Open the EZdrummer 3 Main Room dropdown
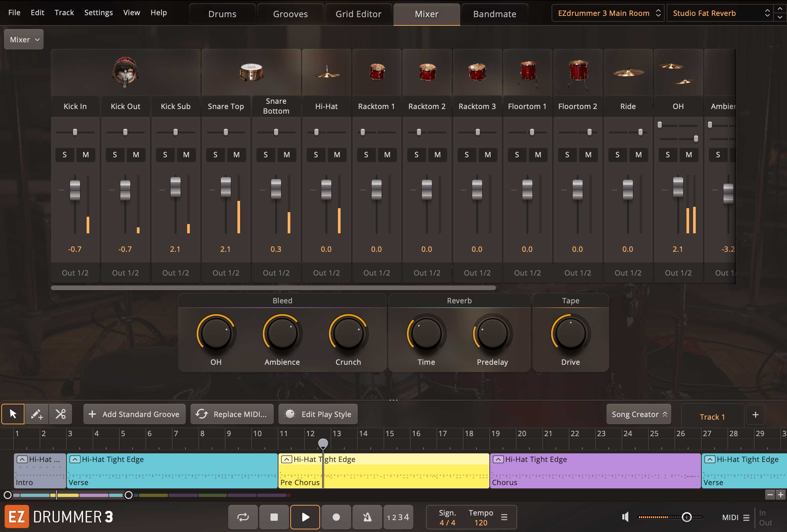The height and width of the screenshot is (532, 787). coord(608,13)
